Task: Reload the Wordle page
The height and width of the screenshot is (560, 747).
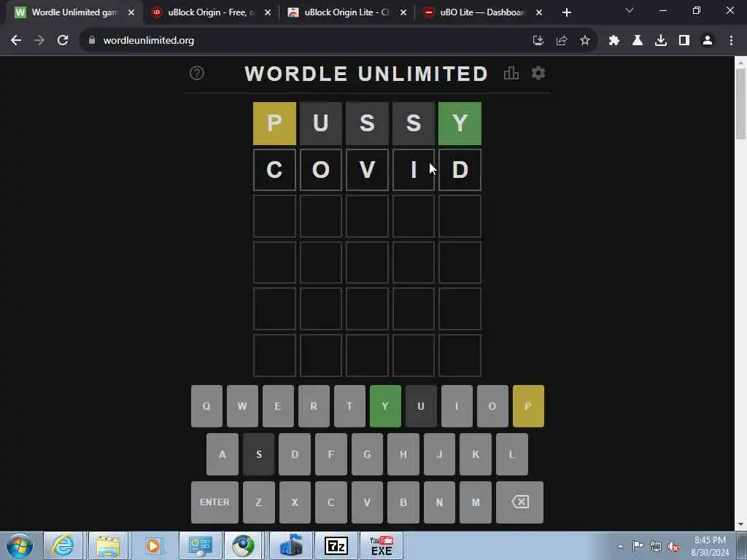Action: 63,41
